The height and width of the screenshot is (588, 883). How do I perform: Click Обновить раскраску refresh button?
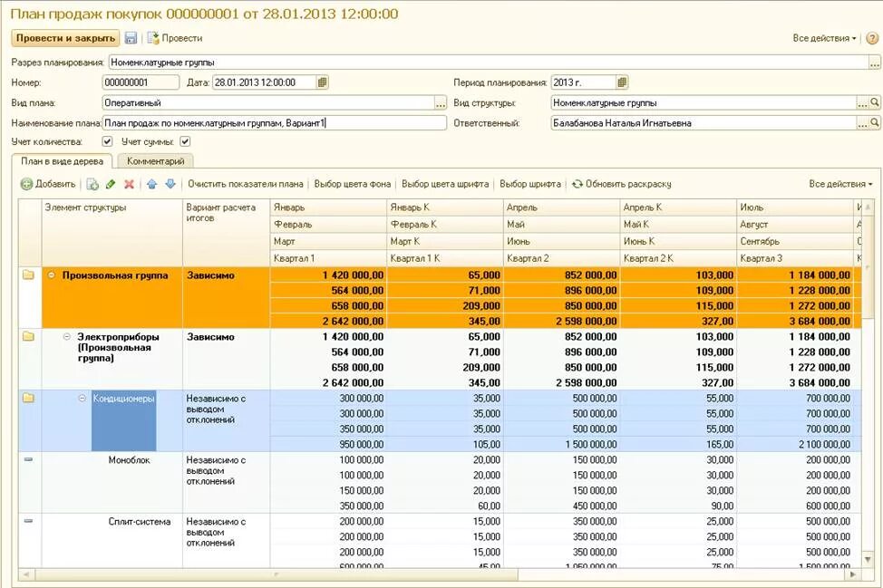[x=622, y=184]
